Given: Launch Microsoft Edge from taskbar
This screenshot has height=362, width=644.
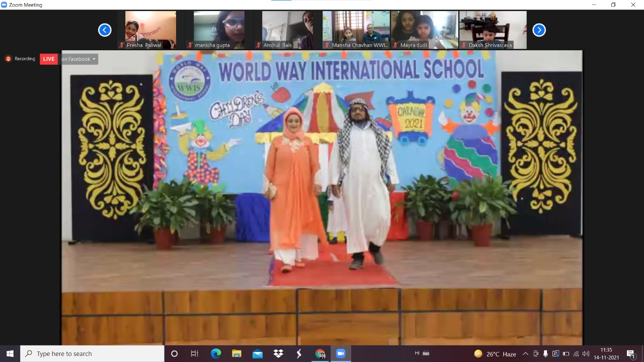Looking at the screenshot, I should 216,353.
